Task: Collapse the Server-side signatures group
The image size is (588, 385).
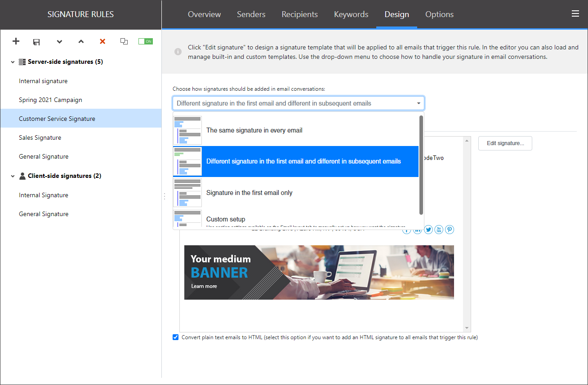Action: click(x=12, y=62)
